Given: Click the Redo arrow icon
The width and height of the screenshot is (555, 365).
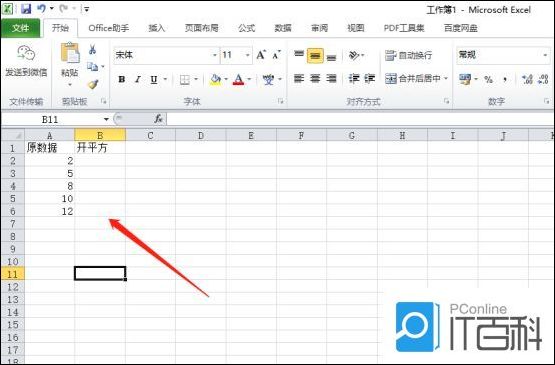Looking at the screenshot, I should (x=64, y=8).
